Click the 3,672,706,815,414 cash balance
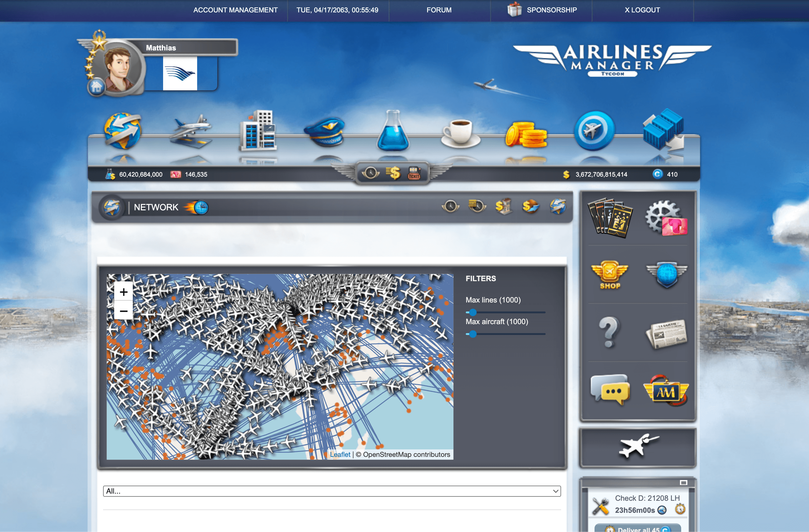809x532 pixels. (x=601, y=175)
